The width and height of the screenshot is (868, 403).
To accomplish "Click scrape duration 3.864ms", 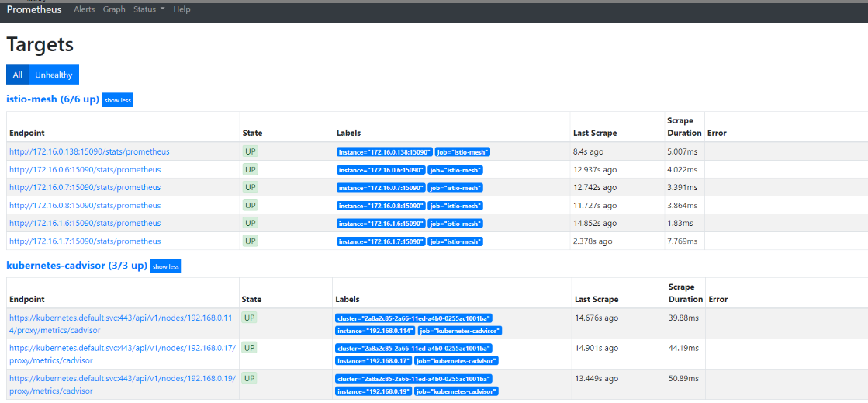I will point(683,206).
